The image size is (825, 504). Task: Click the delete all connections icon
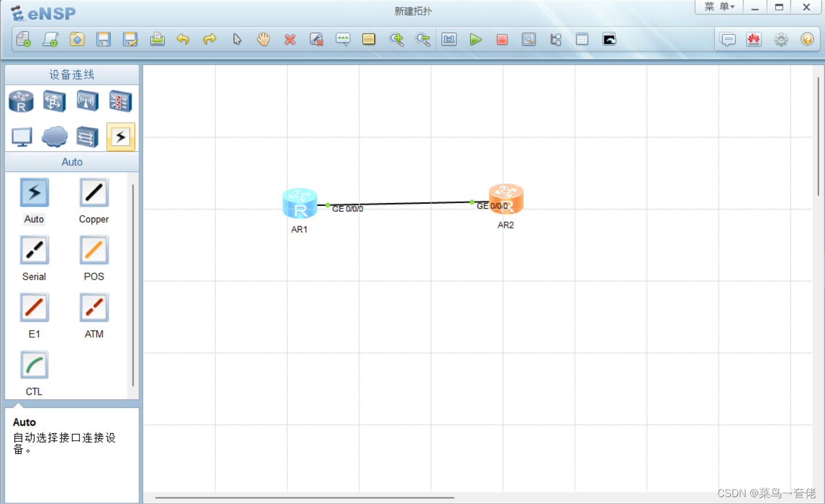[x=316, y=39]
